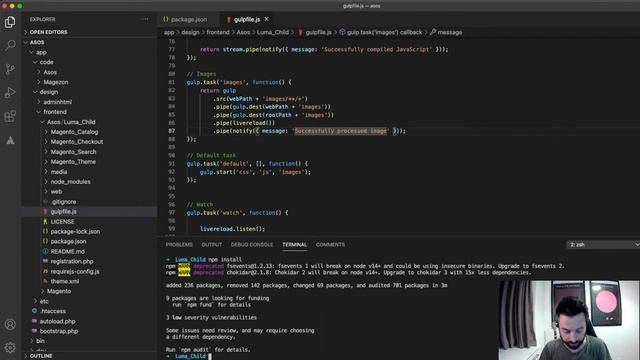Image resolution: width=640 pixels, height=360 pixels.
Task: Select gulpfile.js in the file tree
Action: click(89, 211)
